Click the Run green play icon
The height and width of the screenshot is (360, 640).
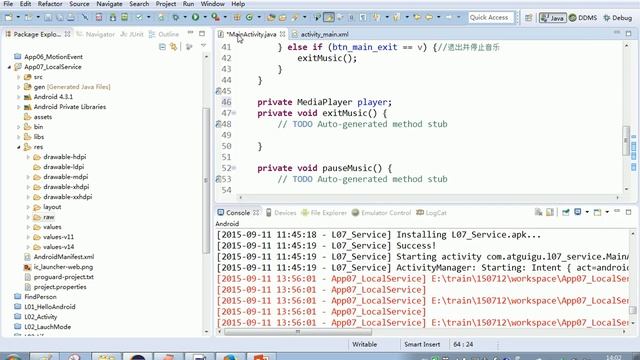[x=196, y=17]
